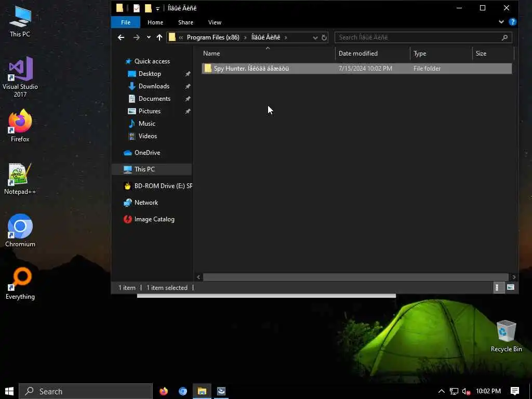Select the Everything desktop shortcut
The height and width of the screenshot is (399, 532).
[x=20, y=284]
